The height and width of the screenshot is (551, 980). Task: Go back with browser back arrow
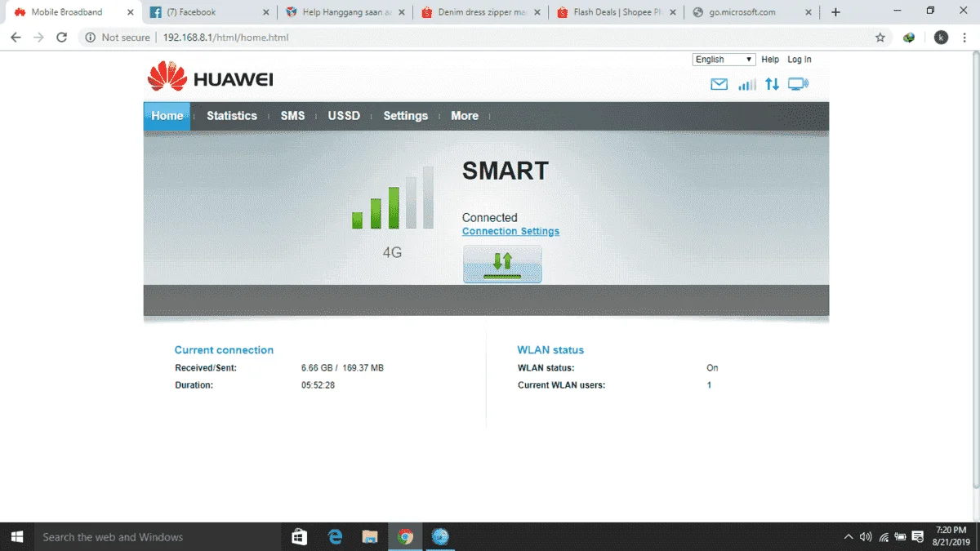[x=16, y=38]
